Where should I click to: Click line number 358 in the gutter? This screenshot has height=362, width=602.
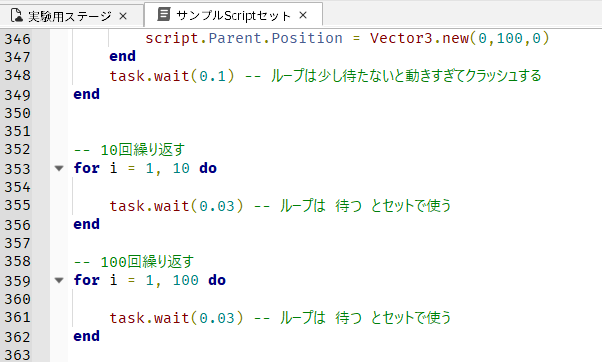(x=17, y=261)
